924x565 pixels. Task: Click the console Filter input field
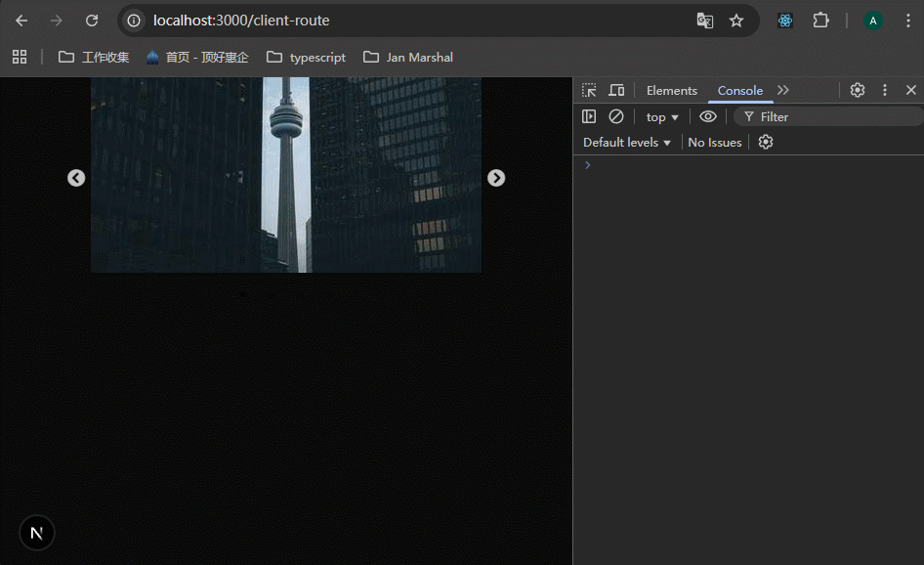click(x=830, y=117)
